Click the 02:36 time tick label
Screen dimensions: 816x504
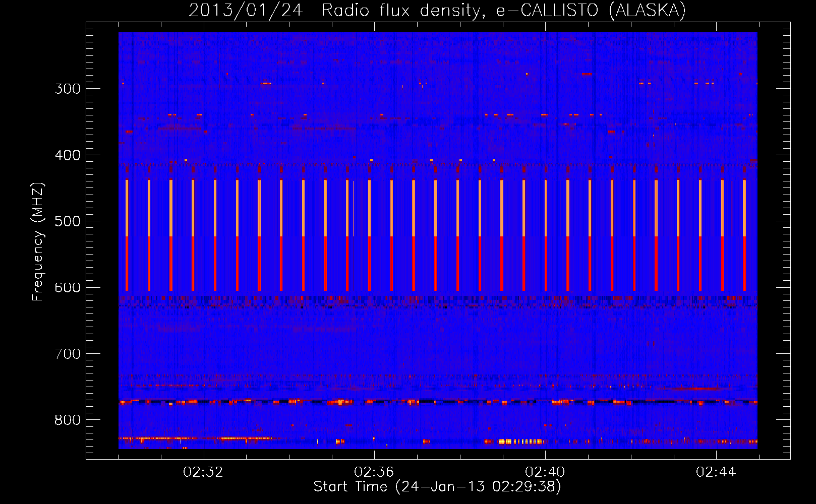point(374,472)
